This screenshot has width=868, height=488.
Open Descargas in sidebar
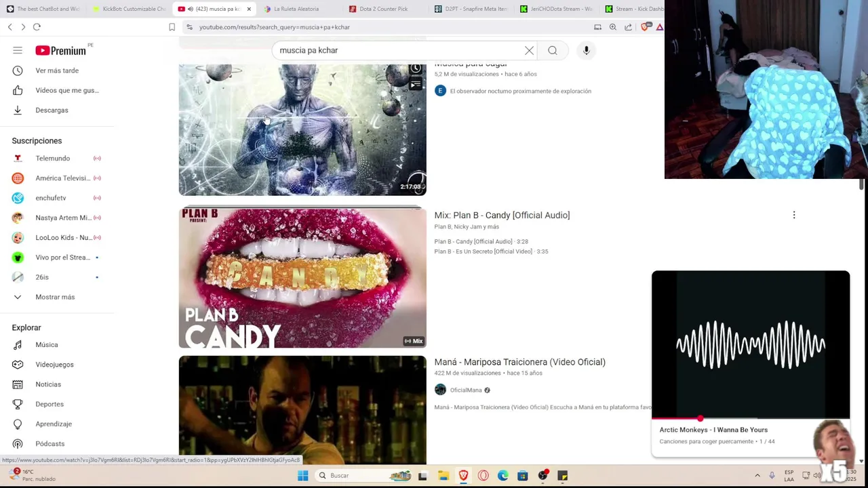(52, 110)
